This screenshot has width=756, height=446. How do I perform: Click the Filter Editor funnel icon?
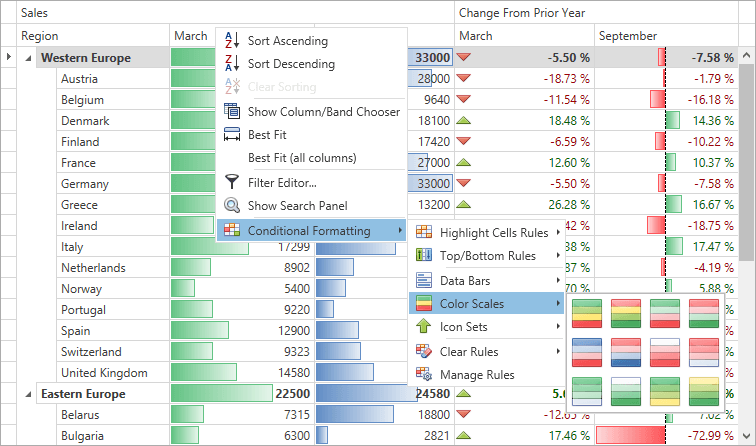[232, 182]
